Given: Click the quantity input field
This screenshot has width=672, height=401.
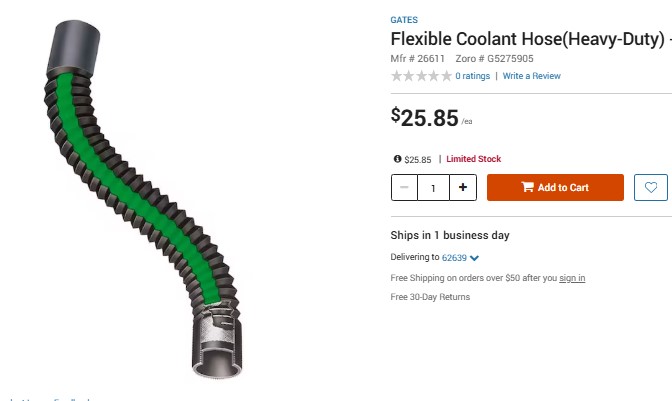Looking at the screenshot, I should [433, 187].
